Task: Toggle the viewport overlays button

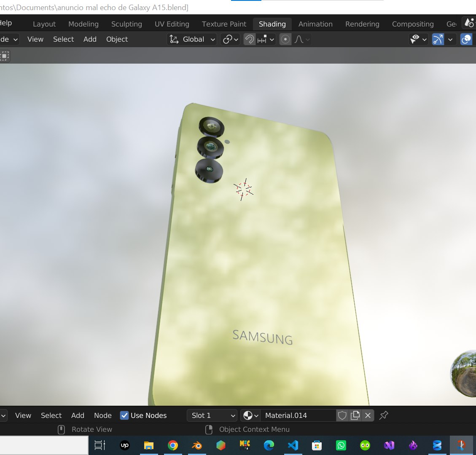Action: coord(466,40)
